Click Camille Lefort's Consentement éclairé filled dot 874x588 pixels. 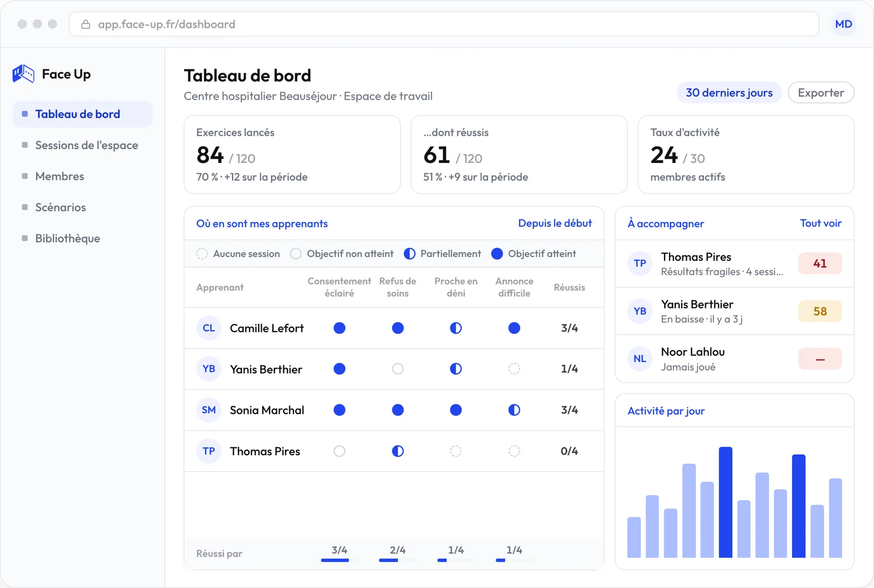pos(340,328)
